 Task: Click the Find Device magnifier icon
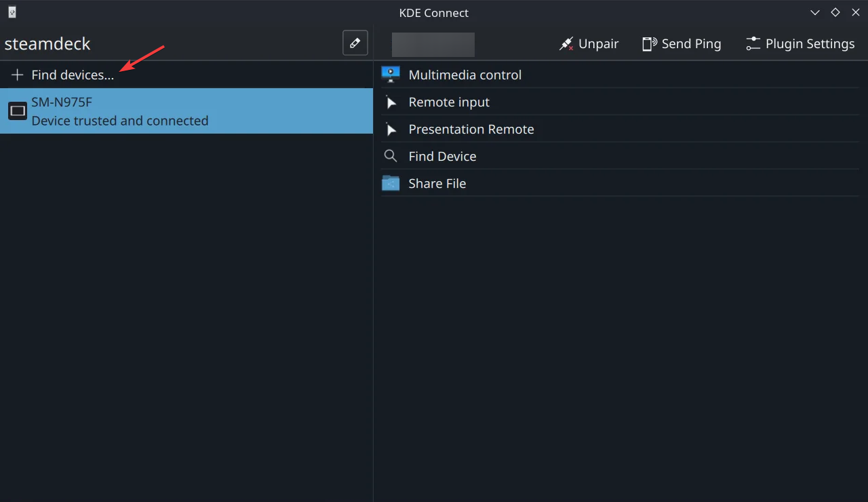[x=391, y=156]
